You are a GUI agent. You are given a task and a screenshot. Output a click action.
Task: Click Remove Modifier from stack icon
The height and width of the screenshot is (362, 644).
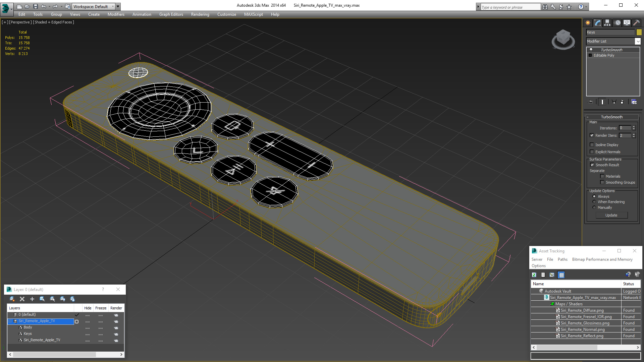click(x=623, y=102)
